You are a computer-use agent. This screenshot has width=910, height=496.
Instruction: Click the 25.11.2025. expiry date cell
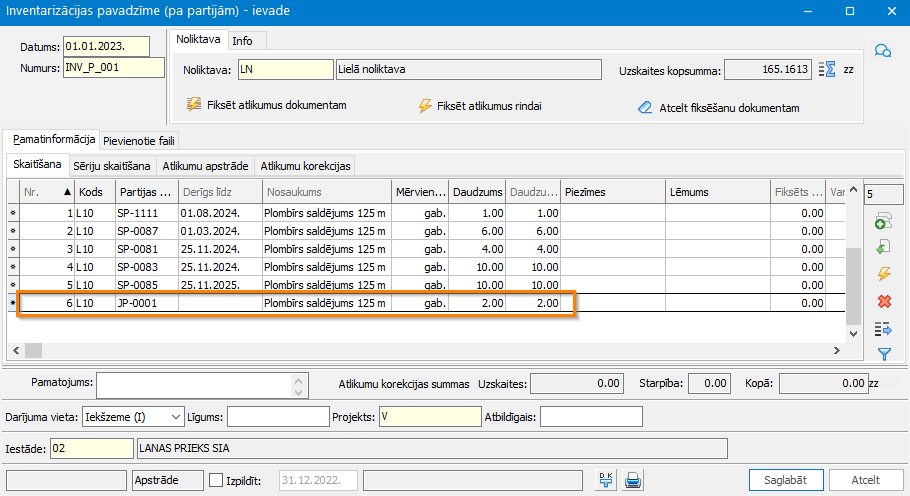point(220,285)
